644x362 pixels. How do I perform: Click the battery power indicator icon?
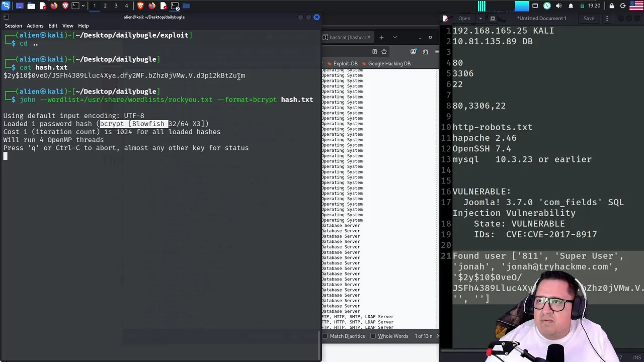pyautogui.click(x=582, y=6)
